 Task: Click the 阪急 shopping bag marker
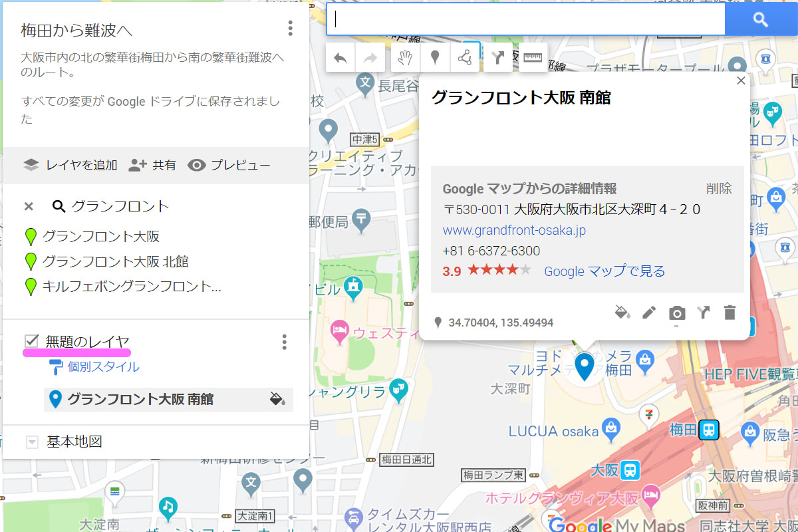point(750,434)
